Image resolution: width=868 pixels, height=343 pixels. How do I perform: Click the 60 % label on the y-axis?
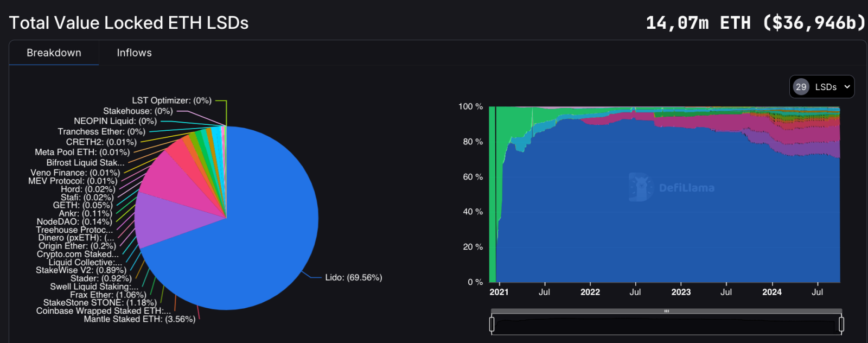473,177
